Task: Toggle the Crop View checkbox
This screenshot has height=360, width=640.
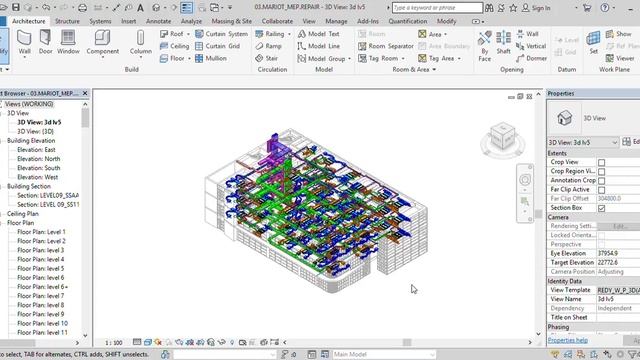Action: click(x=601, y=162)
